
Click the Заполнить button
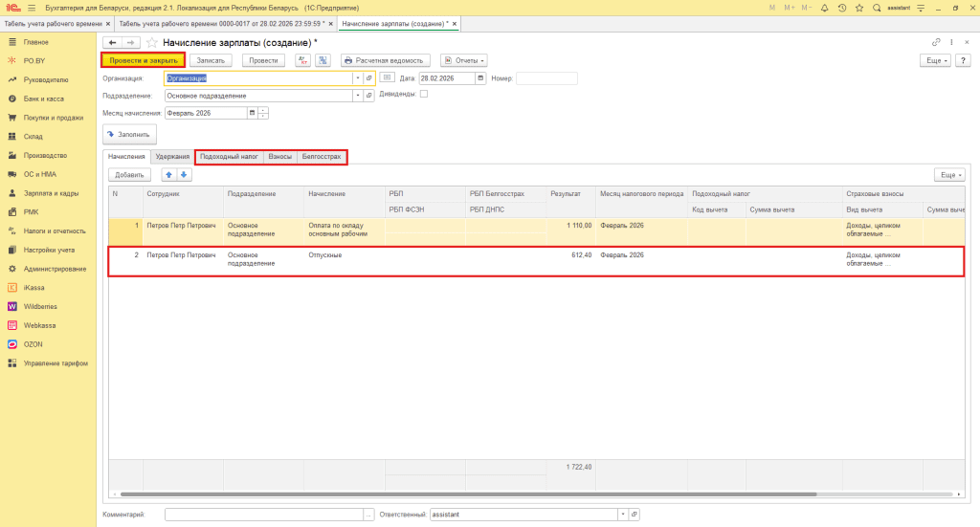pos(129,135)
